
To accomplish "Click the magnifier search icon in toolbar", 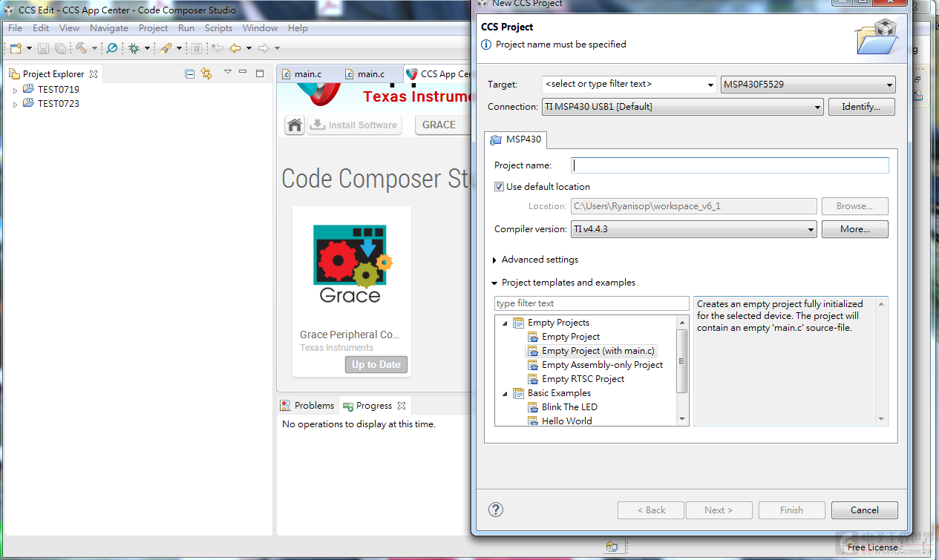I will [112, 48].
